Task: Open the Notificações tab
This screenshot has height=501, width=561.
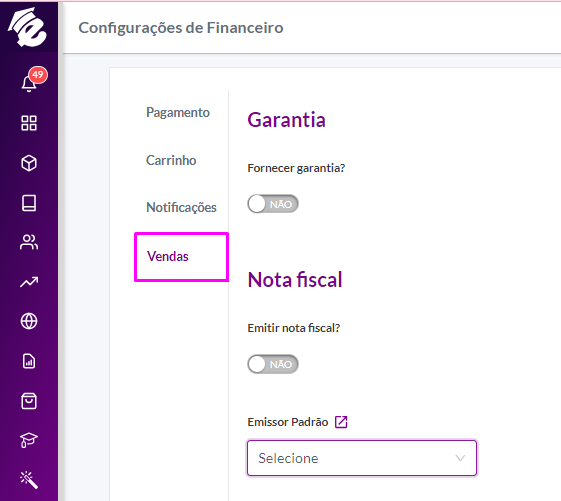Action: [x=181, y=208]
